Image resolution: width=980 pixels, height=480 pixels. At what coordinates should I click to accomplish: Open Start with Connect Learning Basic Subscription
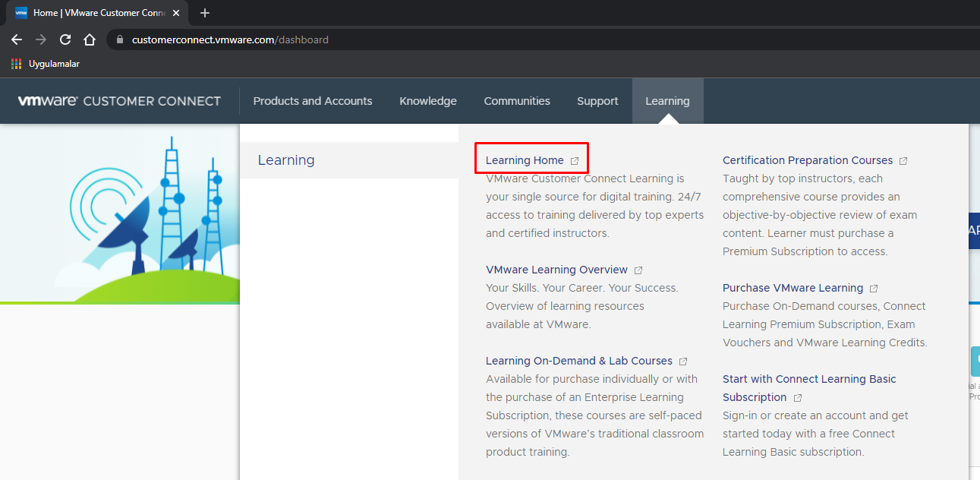[x=809, y=388]
